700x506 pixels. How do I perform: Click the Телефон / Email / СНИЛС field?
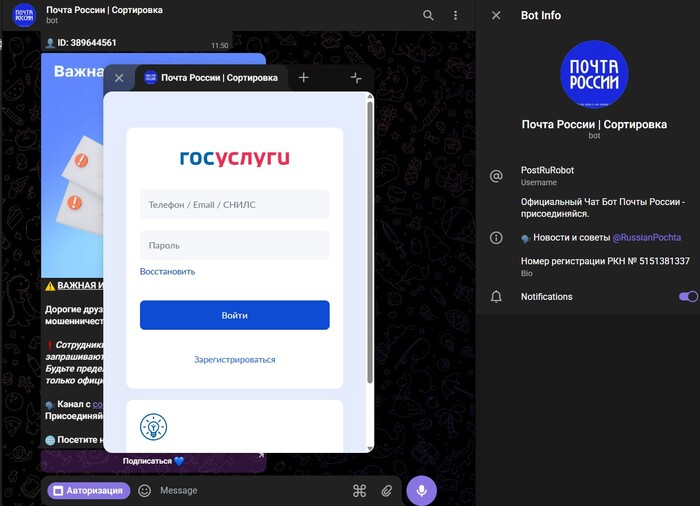point(234,205)
